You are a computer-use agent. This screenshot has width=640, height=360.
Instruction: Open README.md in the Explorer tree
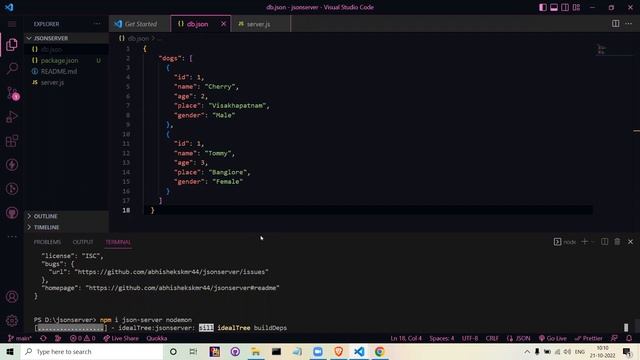tap(66, 71)
